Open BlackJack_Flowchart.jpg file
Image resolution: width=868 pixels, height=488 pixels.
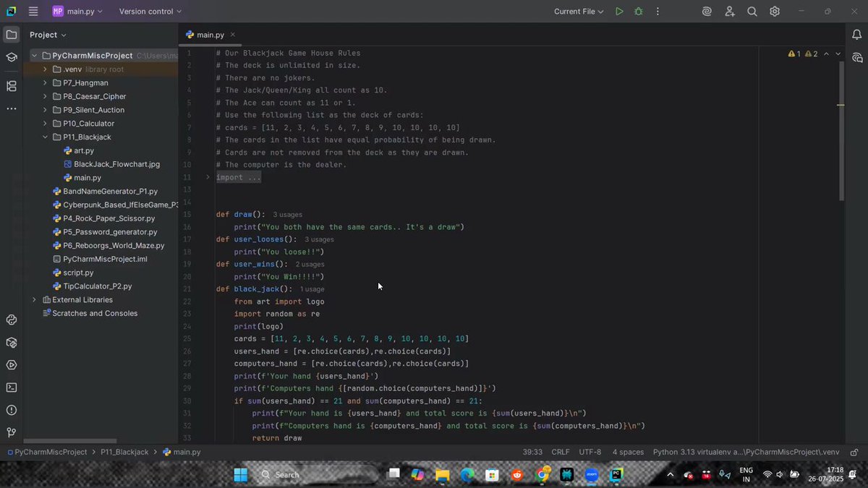click(x=111, y=164)
